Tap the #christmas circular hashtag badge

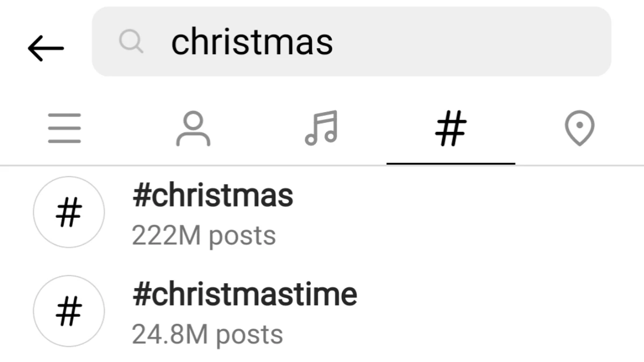tap(68, 212)
